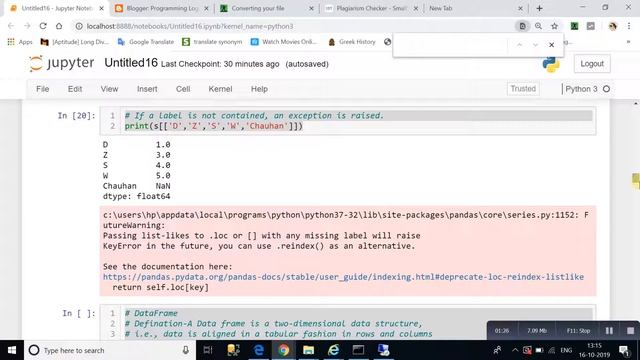Open the Windows Start menu
640x360 pixels.
12,350
